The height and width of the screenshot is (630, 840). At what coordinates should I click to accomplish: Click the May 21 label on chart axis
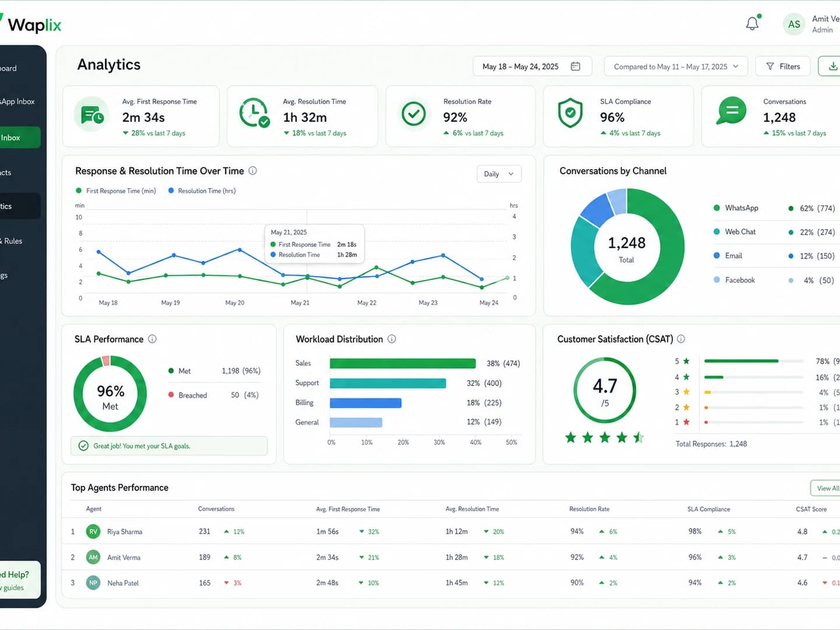coord(300,303)
